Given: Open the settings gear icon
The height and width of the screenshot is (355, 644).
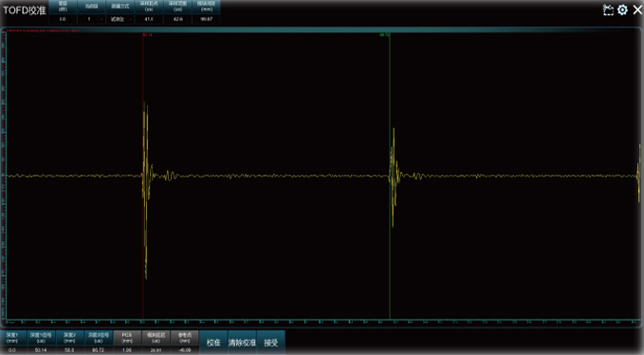Looking at the screenshot, I should coord(622,9).
